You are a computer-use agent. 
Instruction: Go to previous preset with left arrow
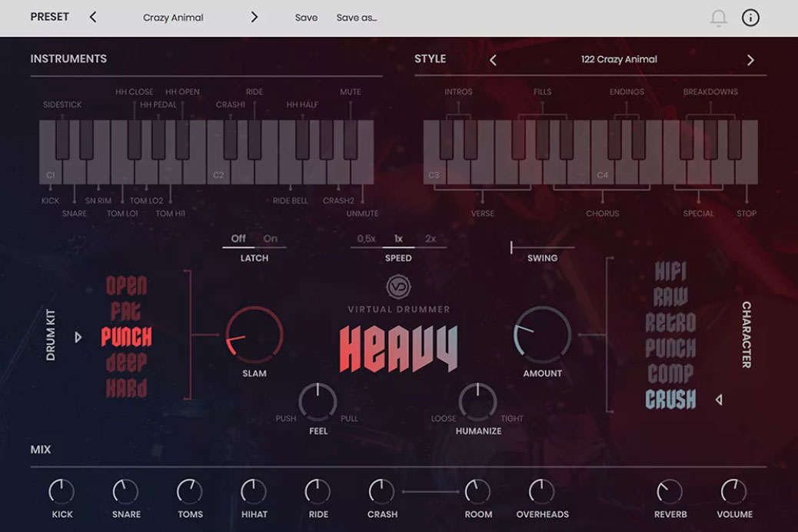click(93, 18)
